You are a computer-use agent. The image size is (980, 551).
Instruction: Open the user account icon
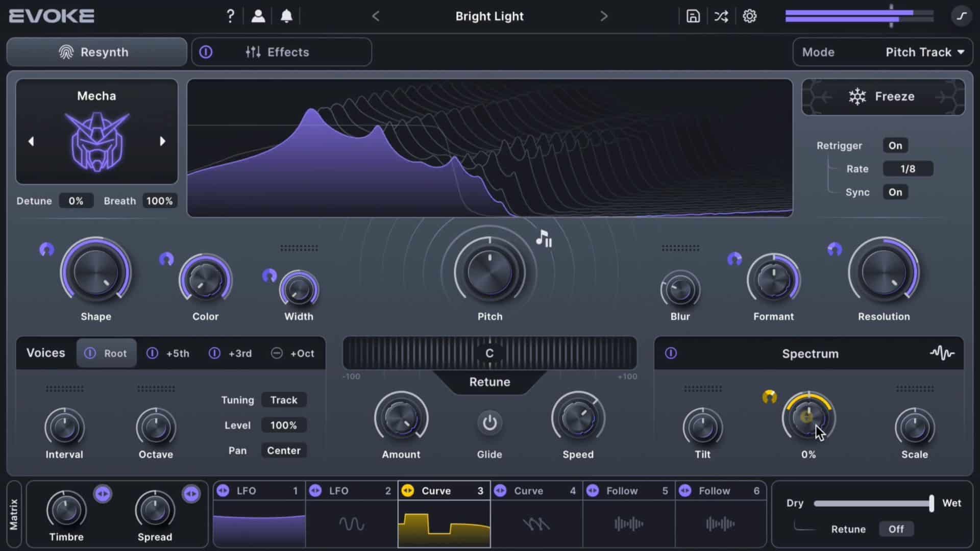click(258, 16)
